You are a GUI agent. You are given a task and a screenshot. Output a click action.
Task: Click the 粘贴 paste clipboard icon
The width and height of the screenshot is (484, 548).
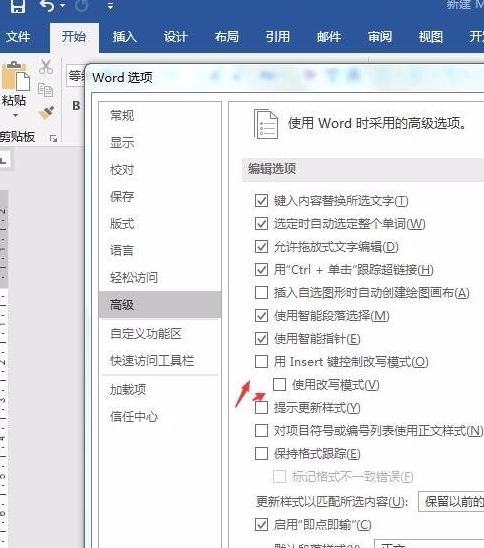[x=15, y=76]
